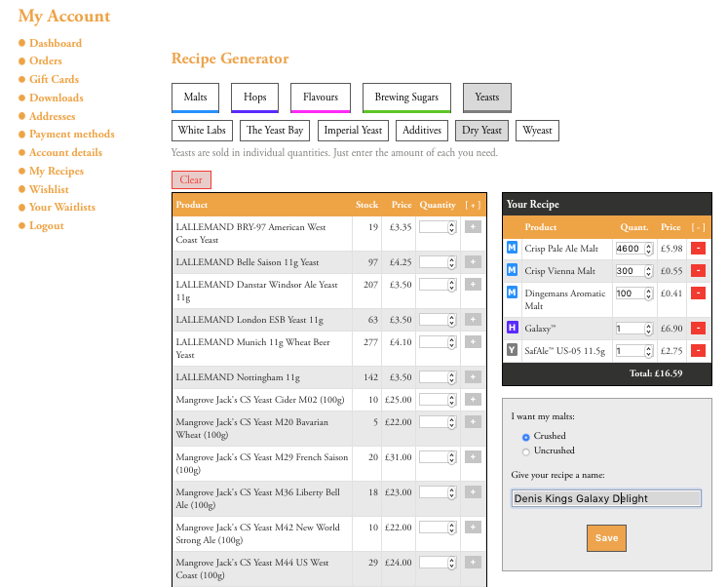This screenshot has height=587, width=728.
Task: Click the M malt icon for Crisp Vienna Malt
Action: [x=512, y=270]
